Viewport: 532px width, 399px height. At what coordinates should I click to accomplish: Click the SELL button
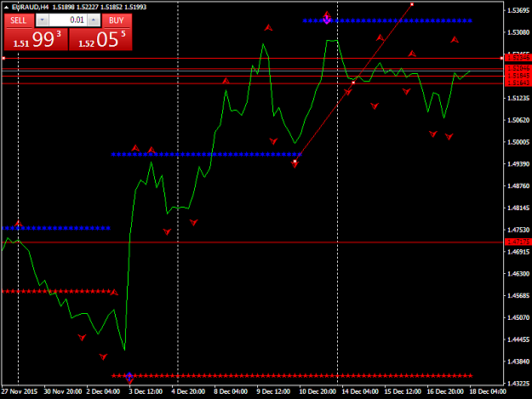point(19,20)
